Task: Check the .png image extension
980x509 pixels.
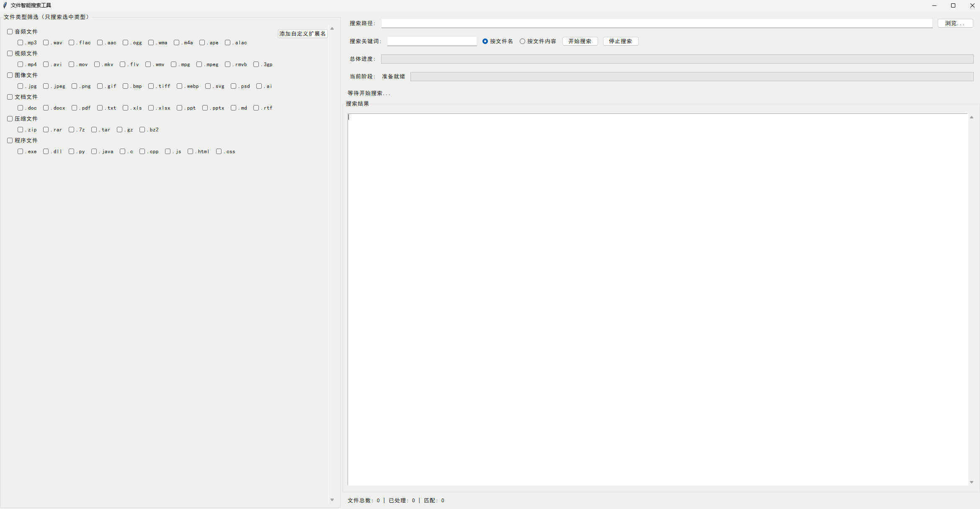Action: point(74,86)
